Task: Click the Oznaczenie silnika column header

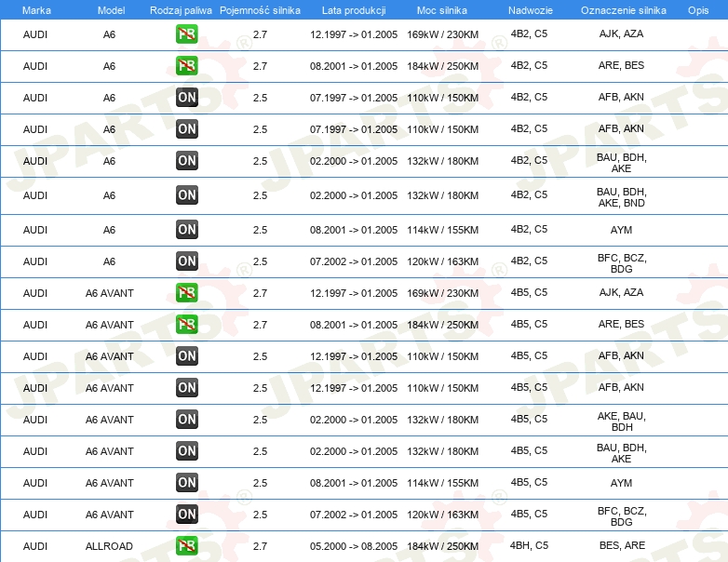Action: [624, 10]
